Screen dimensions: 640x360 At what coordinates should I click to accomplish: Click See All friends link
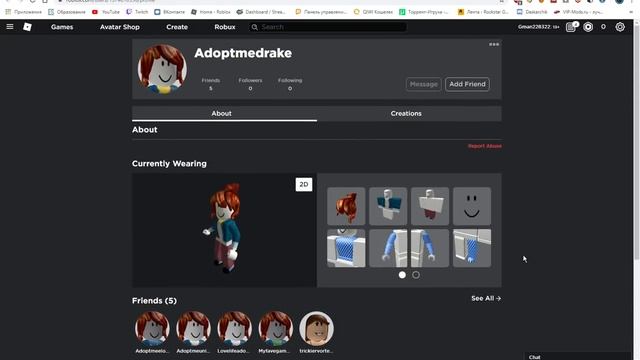click(486, 298)
